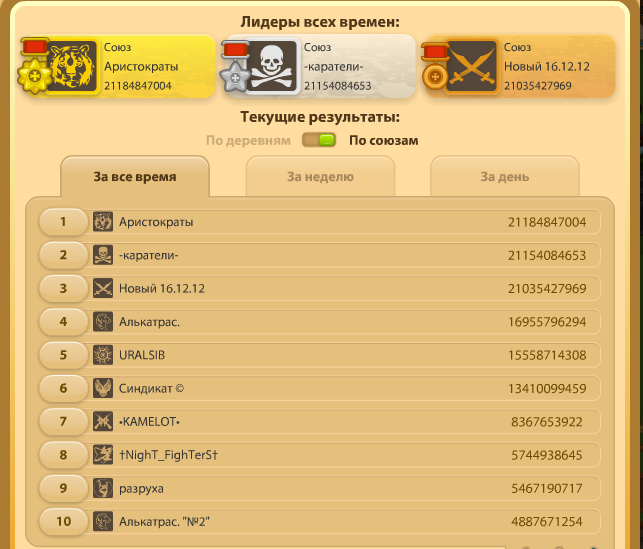The image size is (643, 549).
Task: Select the По деревням option
Action: click(248, 141)
